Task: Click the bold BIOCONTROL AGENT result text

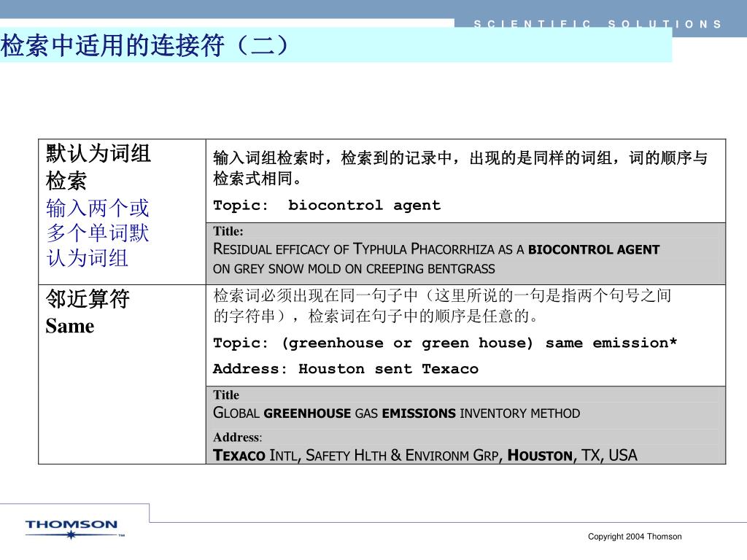Action: click(x=594, y=249)
